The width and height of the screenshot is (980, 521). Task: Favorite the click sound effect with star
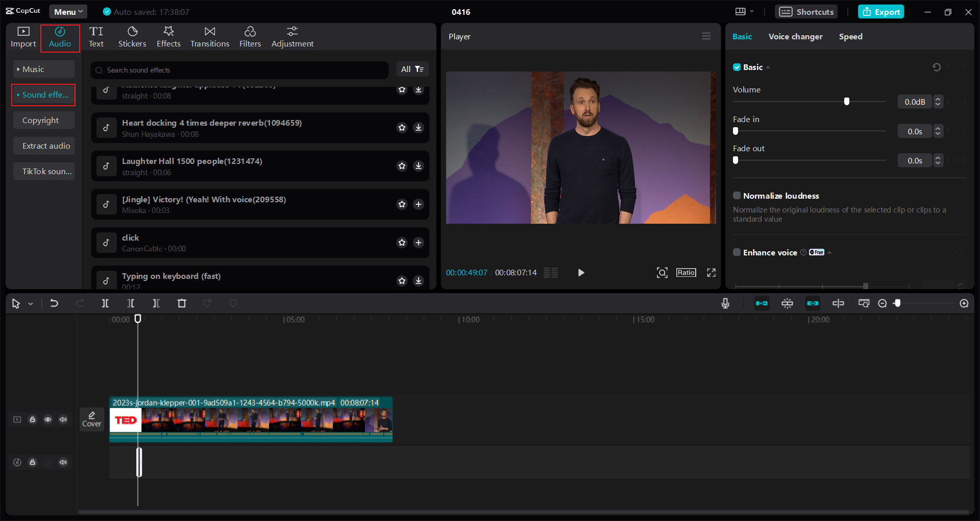(x=402, y=243)
